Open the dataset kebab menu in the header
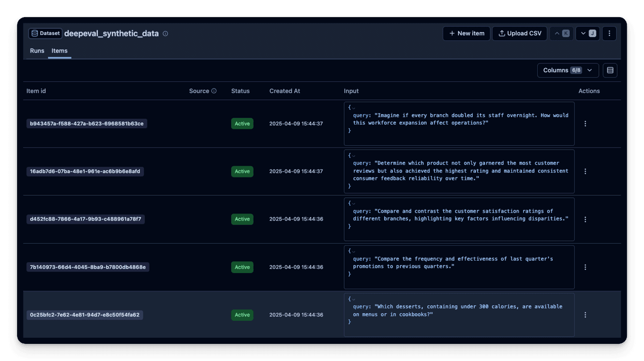The width and height of the screenshot is (644, 361). click(609, 33)
